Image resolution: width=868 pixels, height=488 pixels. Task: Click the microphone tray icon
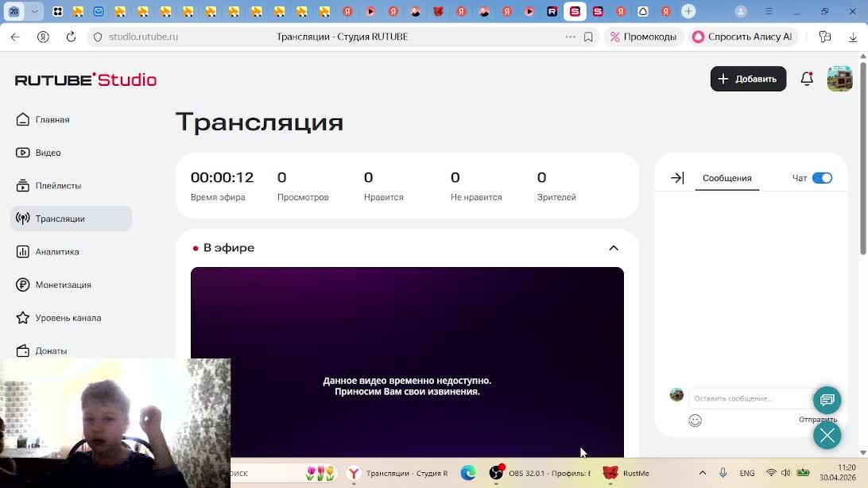(723, 473)
